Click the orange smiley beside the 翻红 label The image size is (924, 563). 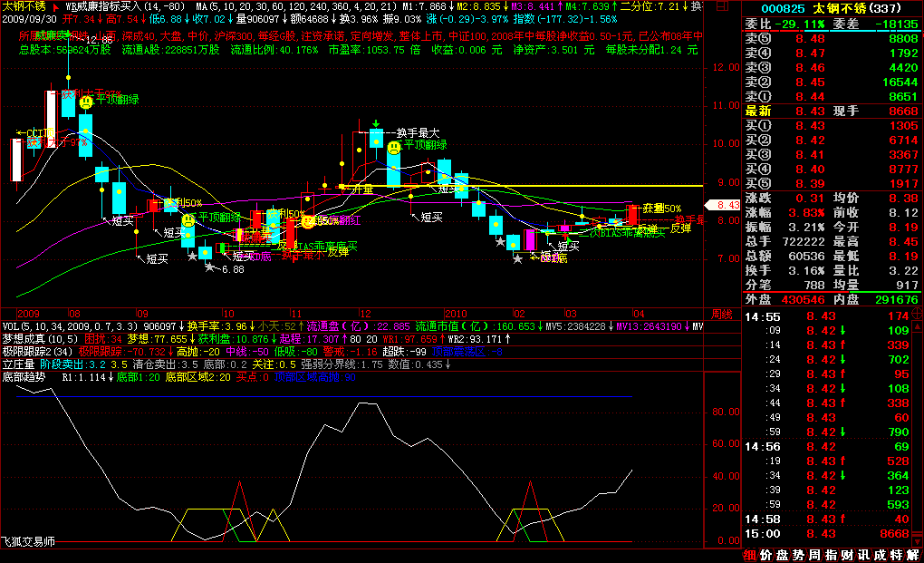[x=308, y=220]
